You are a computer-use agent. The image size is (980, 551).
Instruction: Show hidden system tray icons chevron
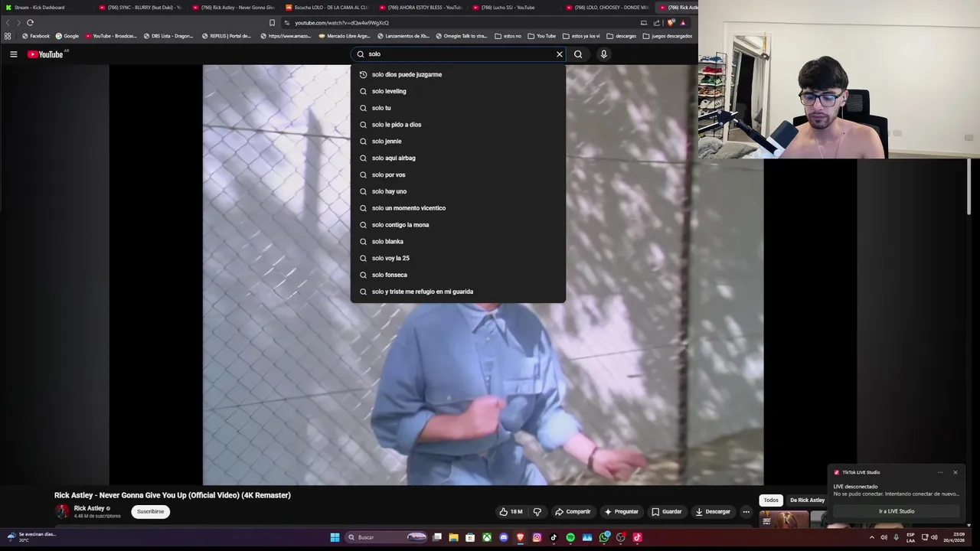click(x=871, y=537)
